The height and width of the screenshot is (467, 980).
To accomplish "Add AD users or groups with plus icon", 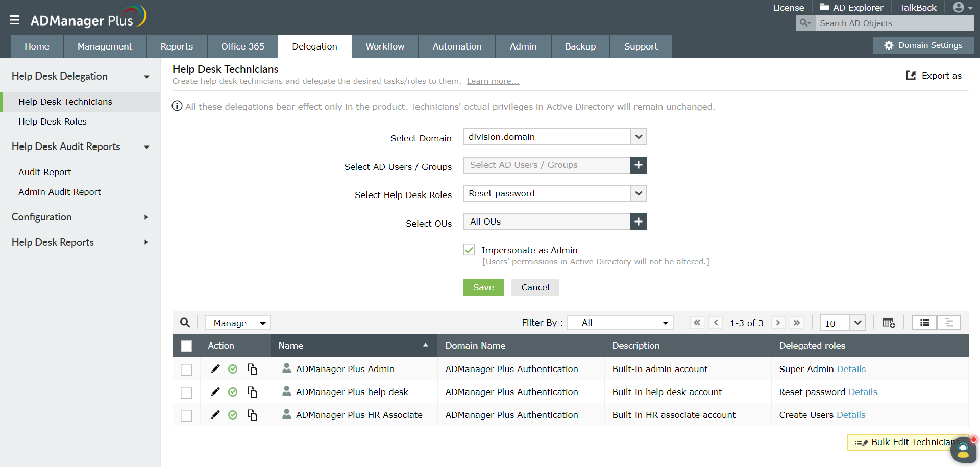I will (x=639, y=165).
